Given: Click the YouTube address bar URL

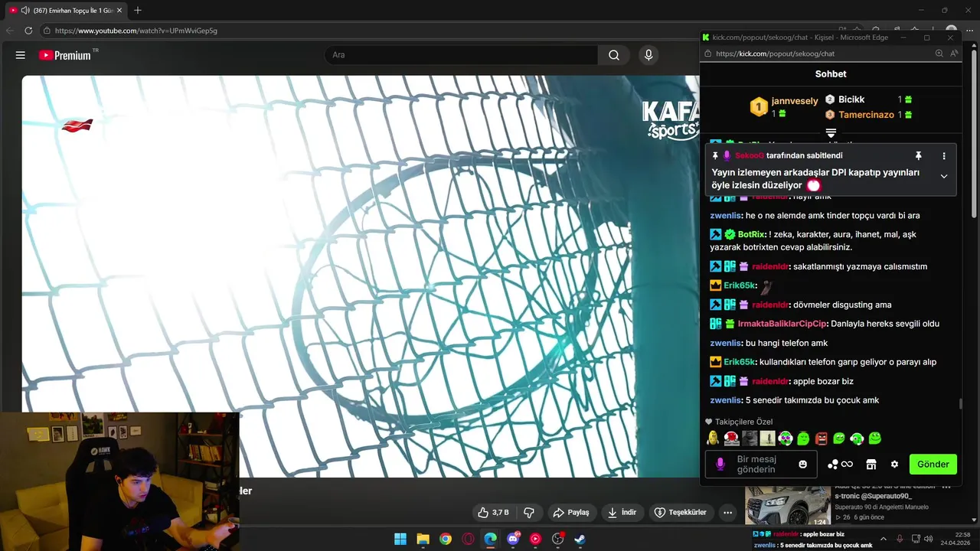Looking at the screenshot, I should pos(136,31).
